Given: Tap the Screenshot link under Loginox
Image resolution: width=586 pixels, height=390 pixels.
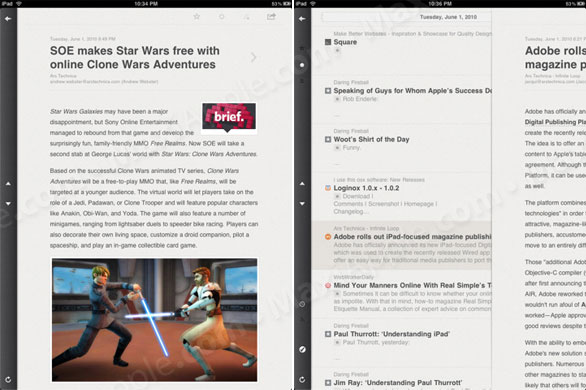Looking at the screenshot, I should (x=385, y=204).
